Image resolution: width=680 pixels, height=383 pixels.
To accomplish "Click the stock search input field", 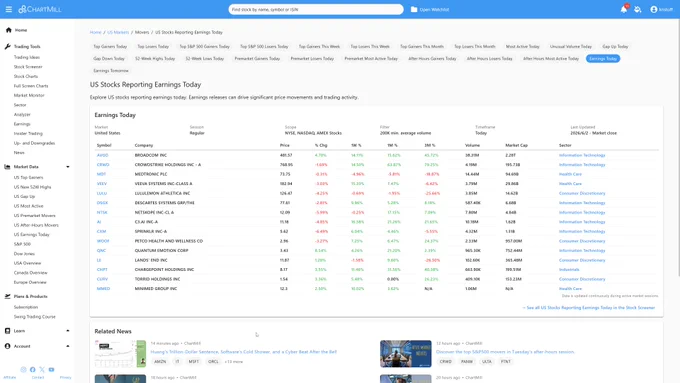I will [316, 9].
